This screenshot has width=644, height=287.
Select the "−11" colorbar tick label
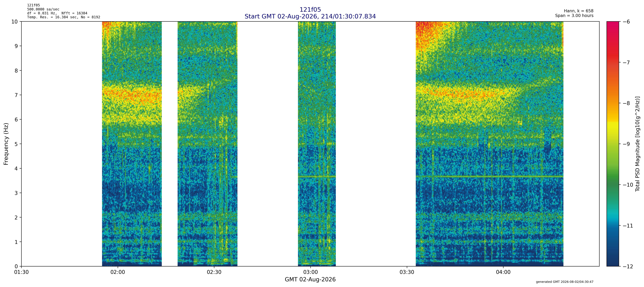[x=628, y=226]
